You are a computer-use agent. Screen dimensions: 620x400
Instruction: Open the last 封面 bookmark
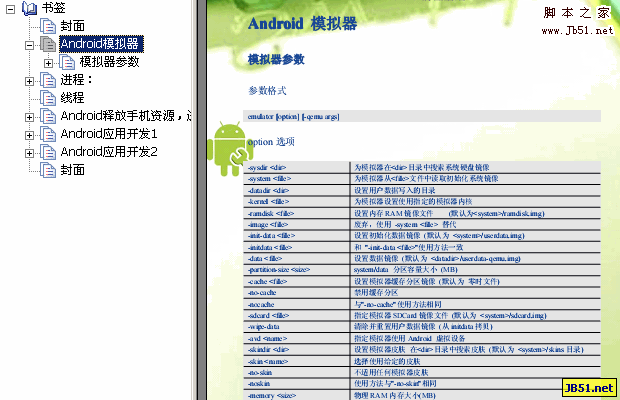[x=72, y=170]
